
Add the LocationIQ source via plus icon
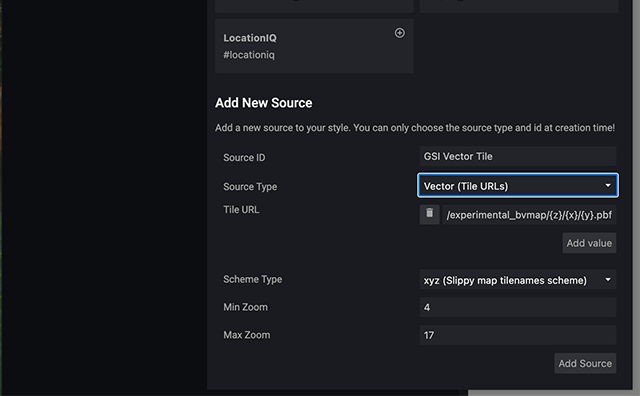click(x=400, y=33)
